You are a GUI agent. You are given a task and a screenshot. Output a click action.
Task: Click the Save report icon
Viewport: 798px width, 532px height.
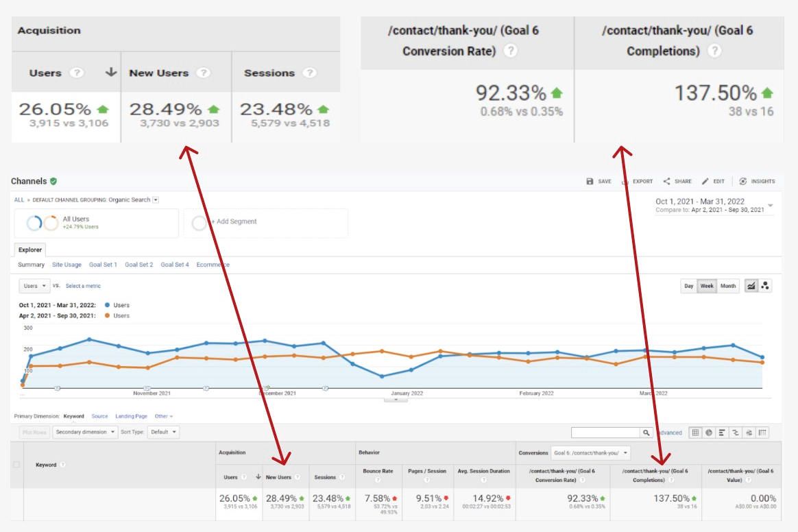tap(590, 182)
